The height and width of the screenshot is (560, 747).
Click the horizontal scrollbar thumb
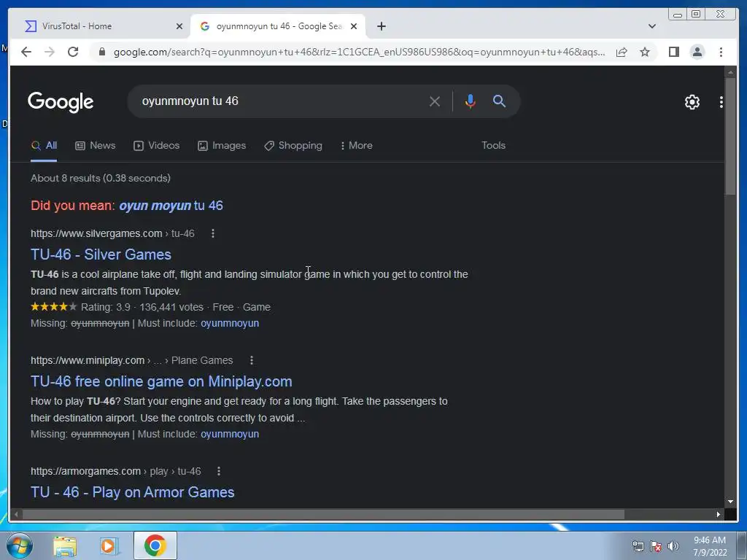point(323,514)
